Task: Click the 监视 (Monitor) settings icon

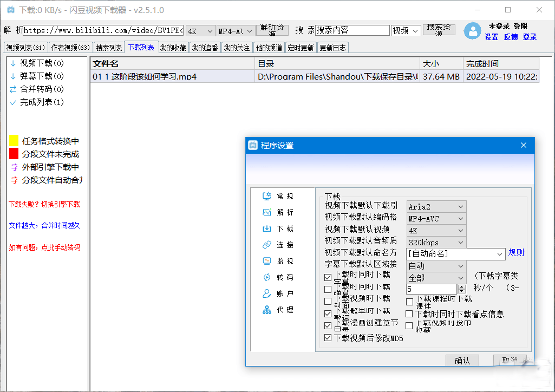Action: point(266,261)
